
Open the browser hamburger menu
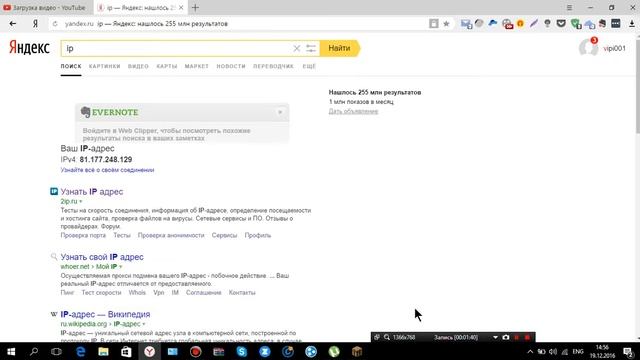click(569, 7)
